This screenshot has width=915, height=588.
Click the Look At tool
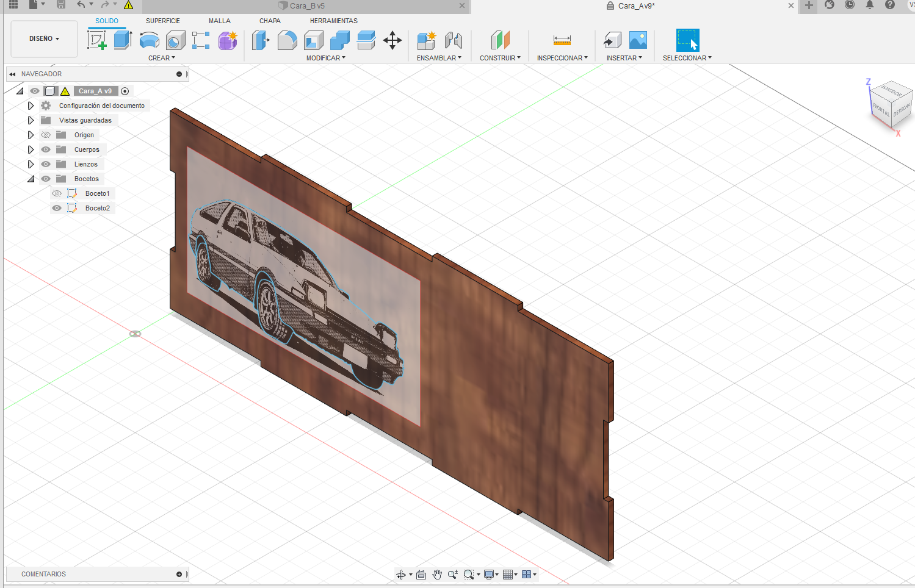(421, 575)
